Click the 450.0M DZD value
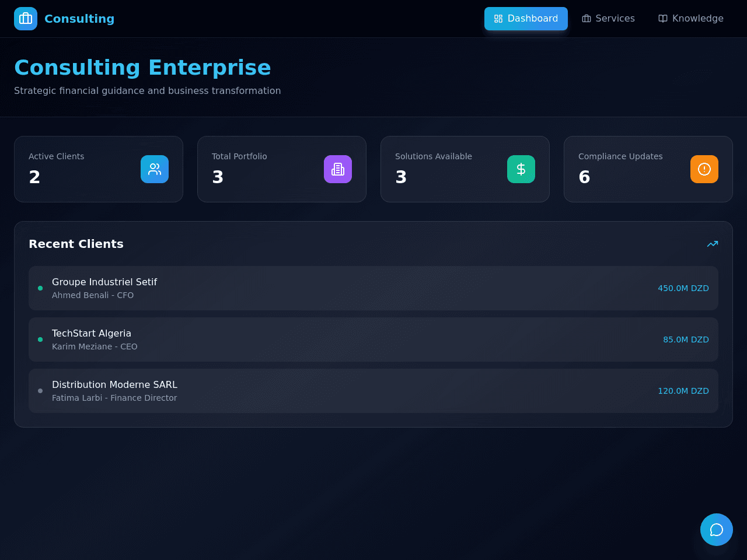 (683, 288)
